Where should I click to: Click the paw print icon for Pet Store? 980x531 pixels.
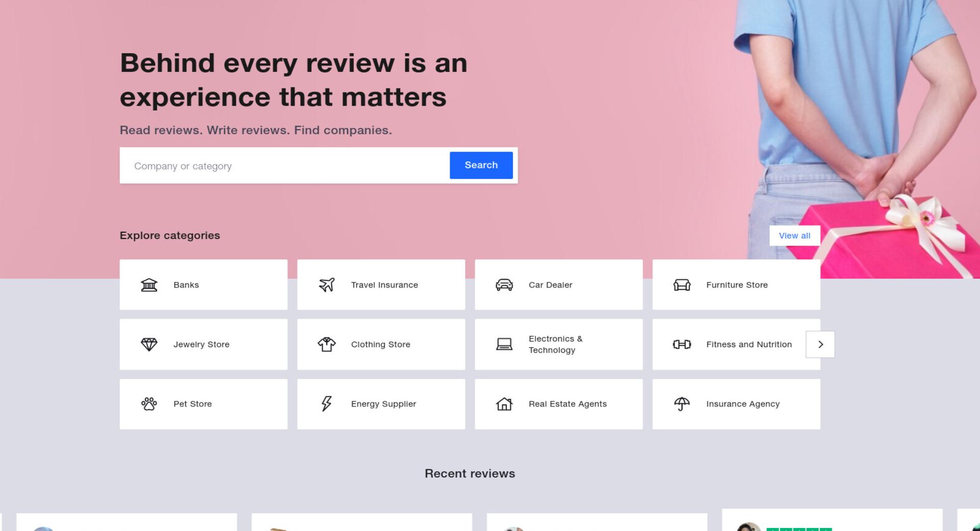pyautogui.click(x=149, y=404)
